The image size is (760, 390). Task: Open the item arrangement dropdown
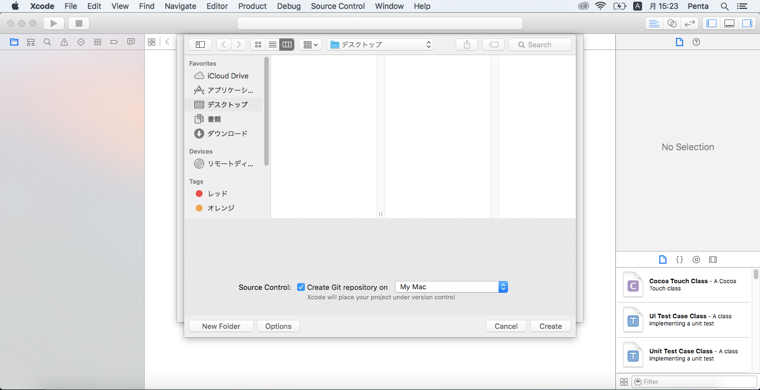[x=310, y=45]
